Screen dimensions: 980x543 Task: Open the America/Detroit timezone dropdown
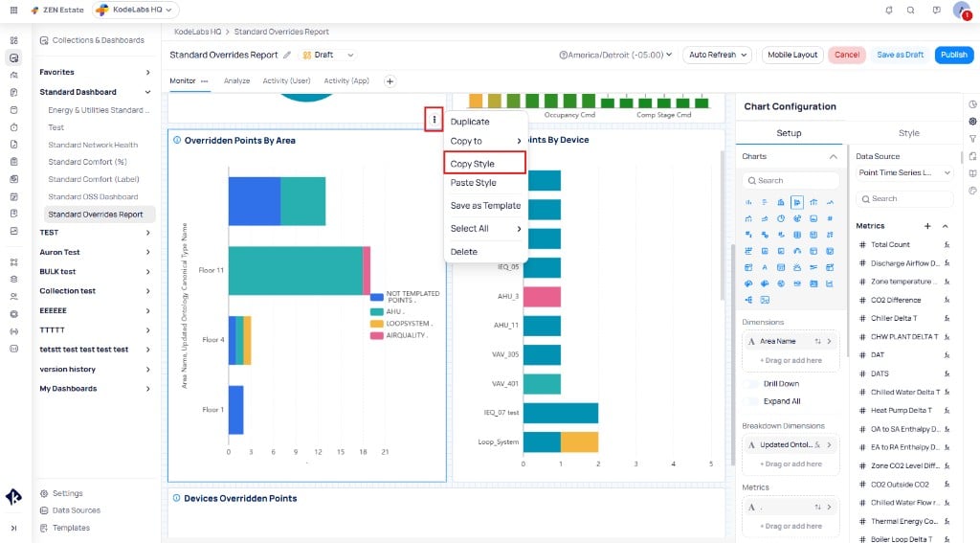[615, 55]
